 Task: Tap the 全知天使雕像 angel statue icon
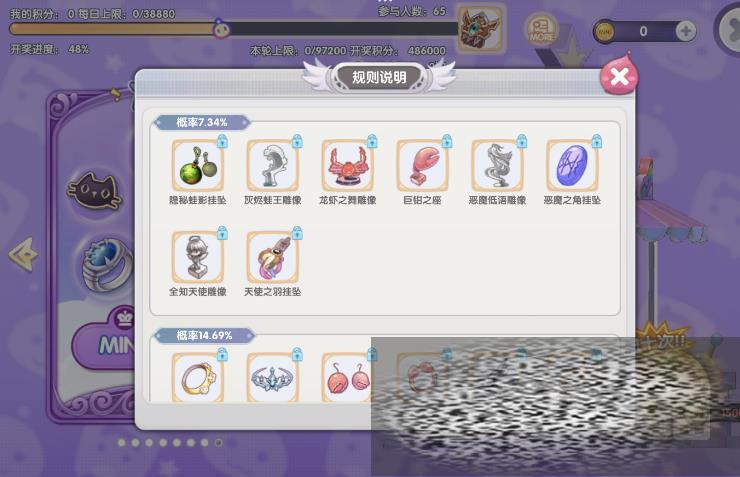click(x=198, y=257)
